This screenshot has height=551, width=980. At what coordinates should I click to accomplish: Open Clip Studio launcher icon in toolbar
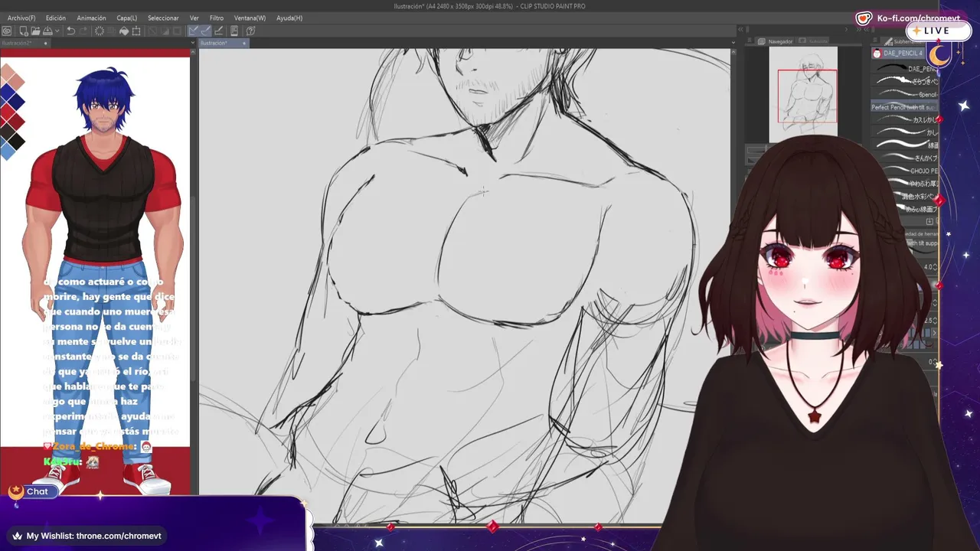pos(6,31)
